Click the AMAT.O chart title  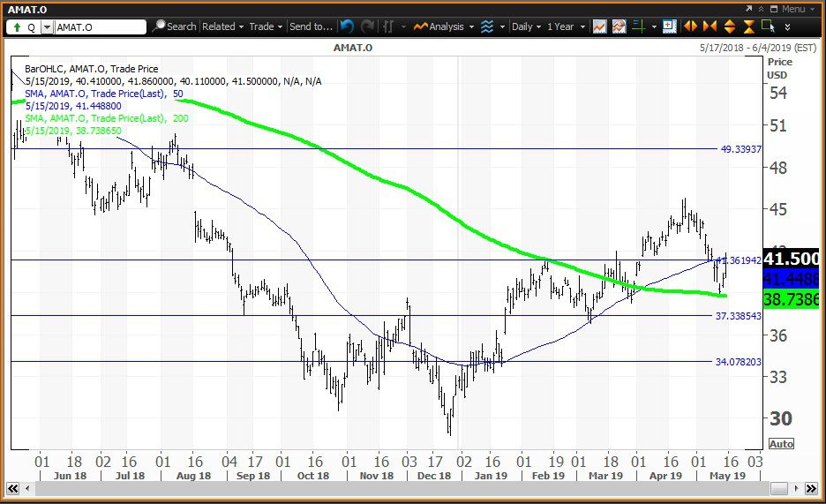click(x=353, y=48)
